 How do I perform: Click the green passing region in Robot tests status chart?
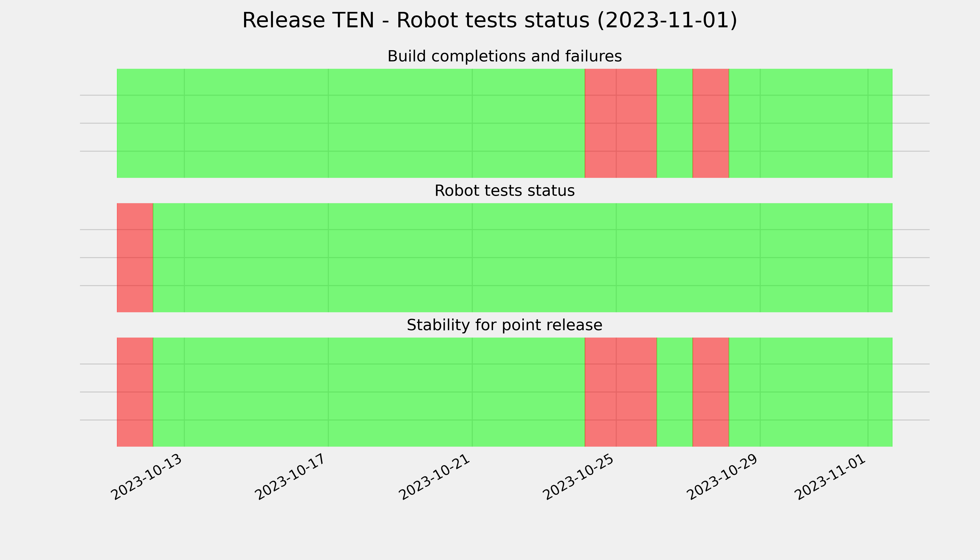(523, 258)
